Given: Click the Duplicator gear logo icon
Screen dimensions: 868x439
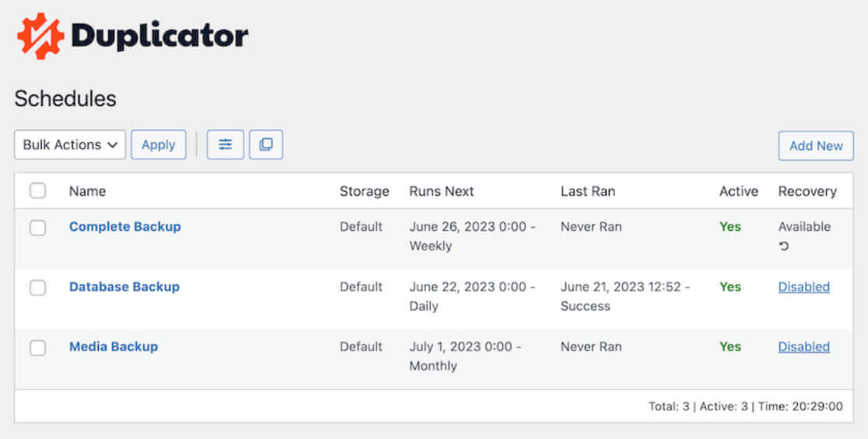Looking at the screenshot, I should coord(40,36).
